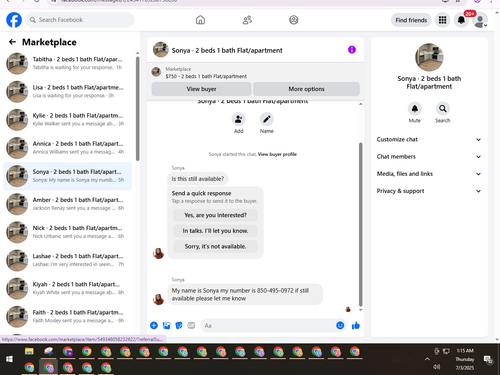Open Kylie's conversation
This screenshot has width=500, height=375.
coord(67,119)
